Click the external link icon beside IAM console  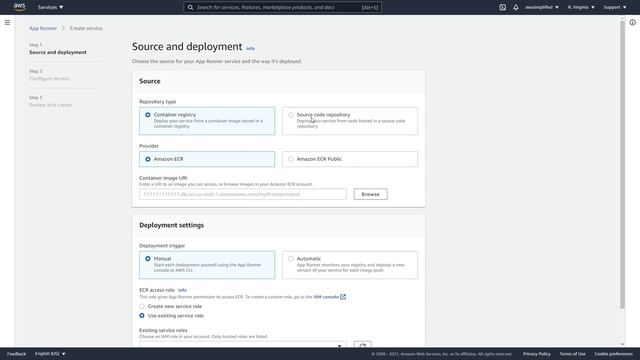343,297
